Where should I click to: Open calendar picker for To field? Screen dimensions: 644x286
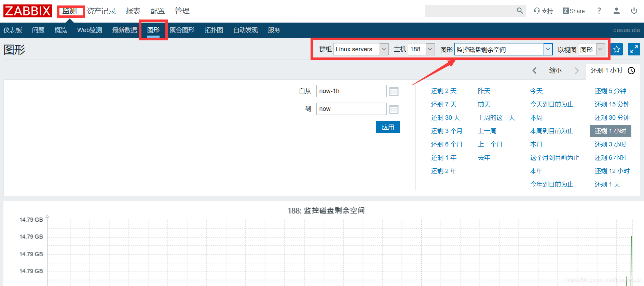(394, 109)
